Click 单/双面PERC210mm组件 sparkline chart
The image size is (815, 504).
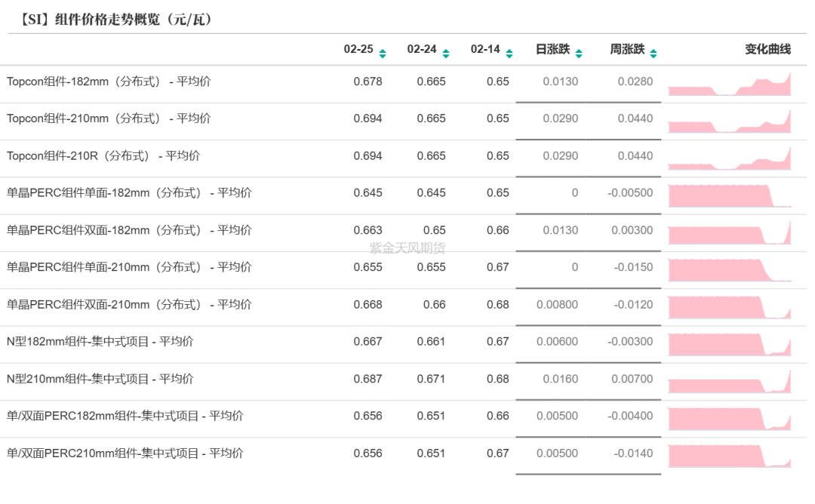(x=729, y=456)
